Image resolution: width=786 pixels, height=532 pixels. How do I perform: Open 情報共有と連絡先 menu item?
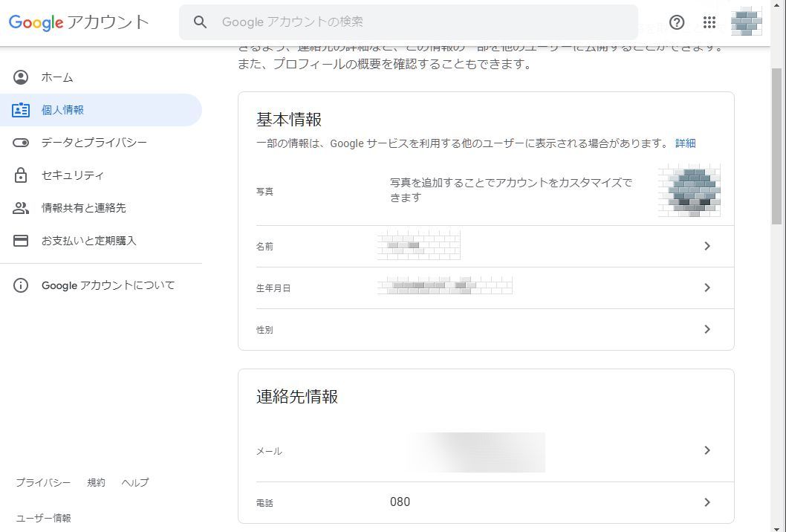click(83, 208)
